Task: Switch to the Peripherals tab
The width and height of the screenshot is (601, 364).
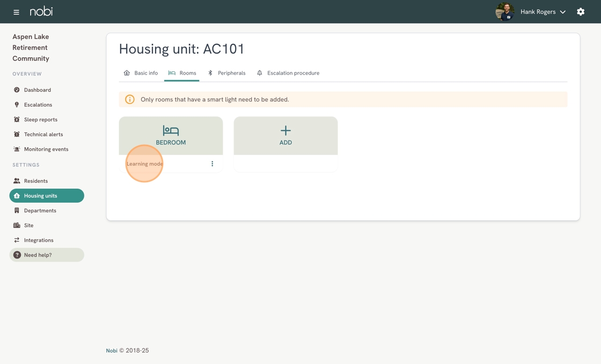Action: tap(226, 73)
